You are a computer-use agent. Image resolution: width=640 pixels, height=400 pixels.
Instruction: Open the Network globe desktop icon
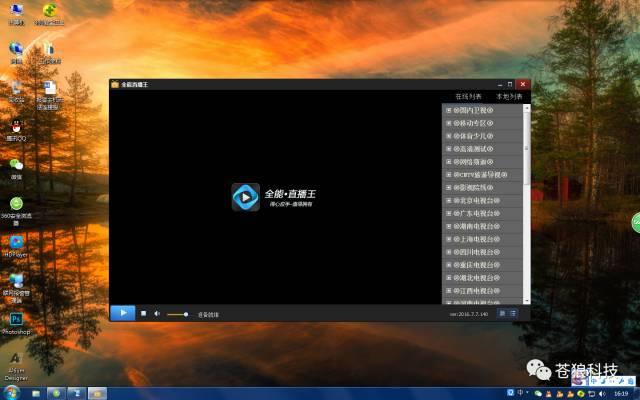click(16, 53)
